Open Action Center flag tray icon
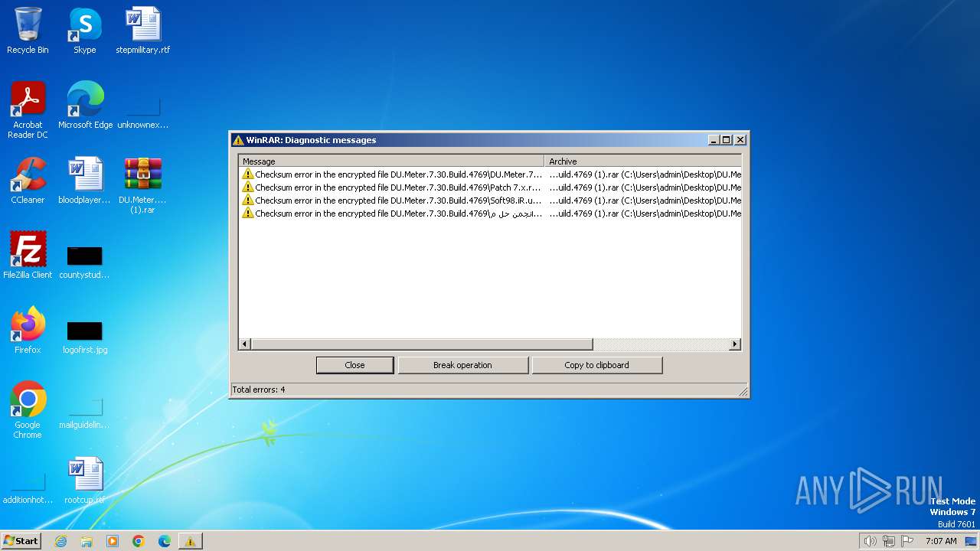This screenshot has height=551, width=980. (x=907, y=541)
